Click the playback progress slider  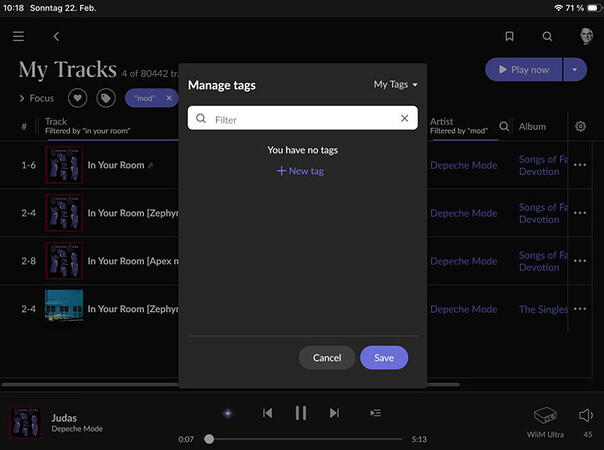click(x=305, y=439)
